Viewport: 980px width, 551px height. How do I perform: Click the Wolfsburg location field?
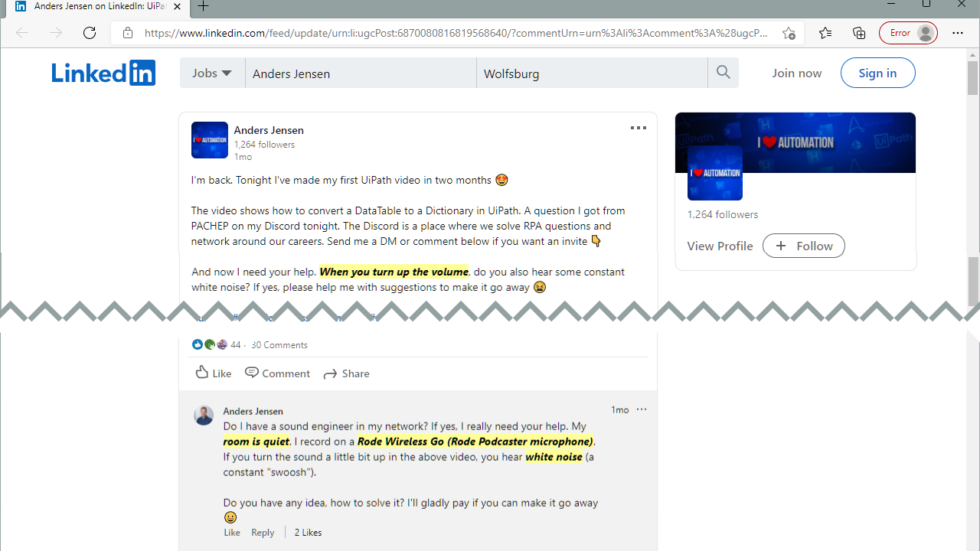(x=592, y=73)
